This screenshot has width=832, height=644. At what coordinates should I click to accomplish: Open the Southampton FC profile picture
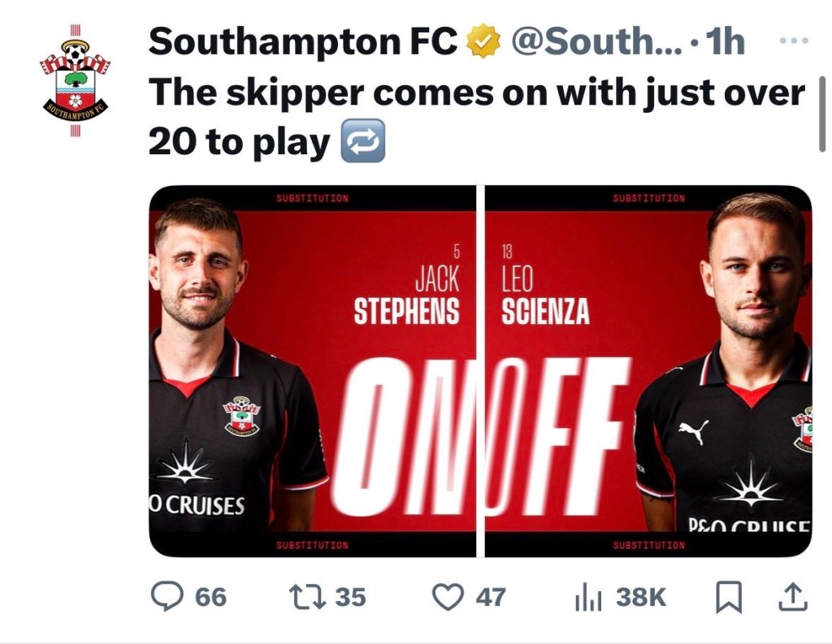click(75, 81)
